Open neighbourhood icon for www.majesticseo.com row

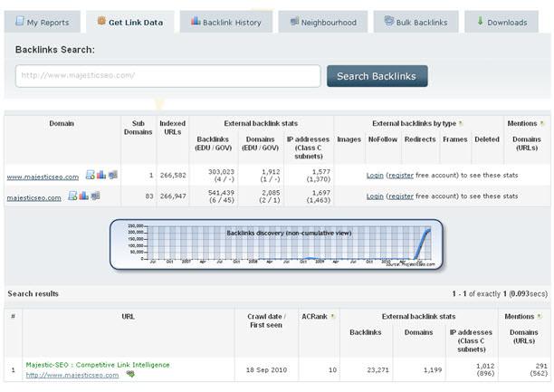pos(113,175)
